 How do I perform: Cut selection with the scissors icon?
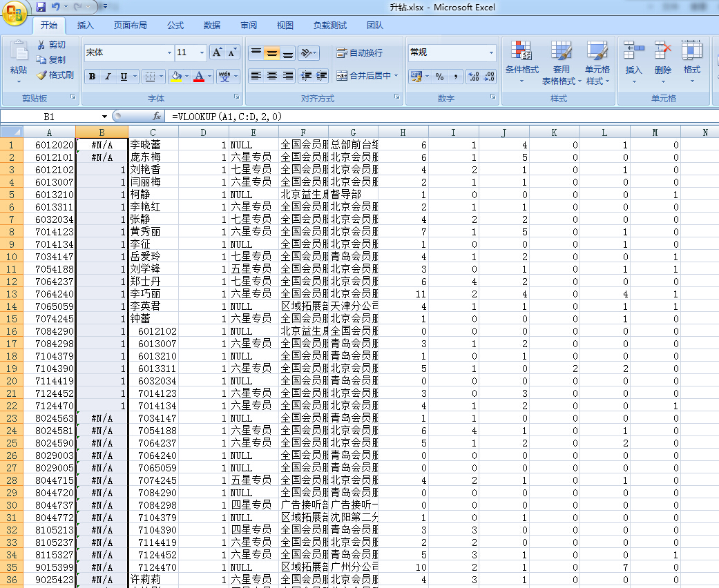(41, 44)
